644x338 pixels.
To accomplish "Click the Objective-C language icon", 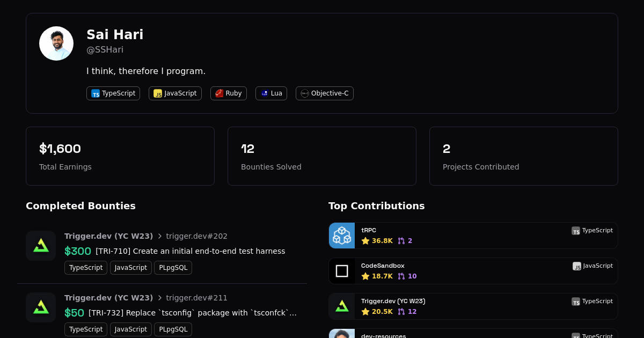I will coord(305,93).
